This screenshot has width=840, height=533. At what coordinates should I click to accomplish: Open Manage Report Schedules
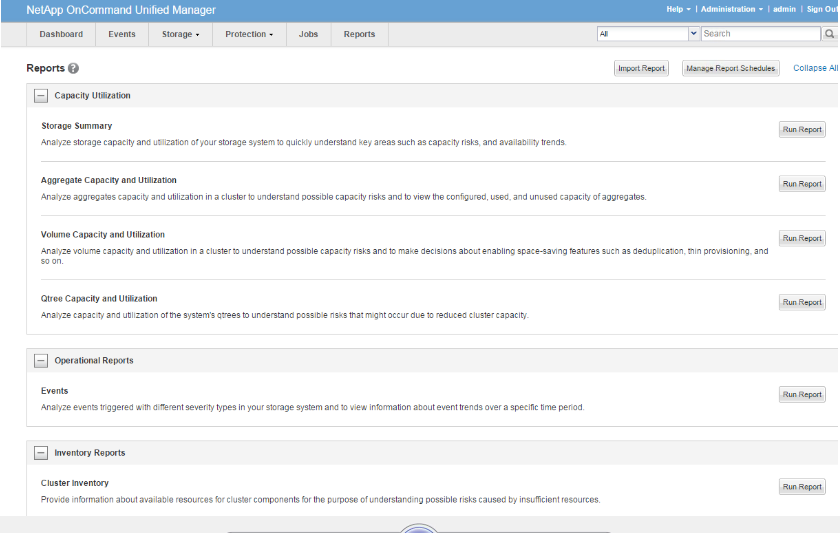click(x=731, y=68)
